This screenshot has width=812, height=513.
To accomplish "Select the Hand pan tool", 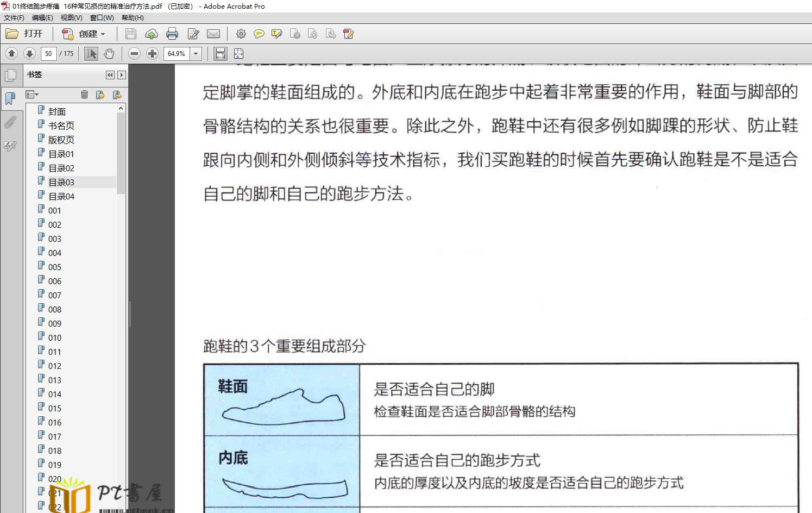I will click(109, 53).
